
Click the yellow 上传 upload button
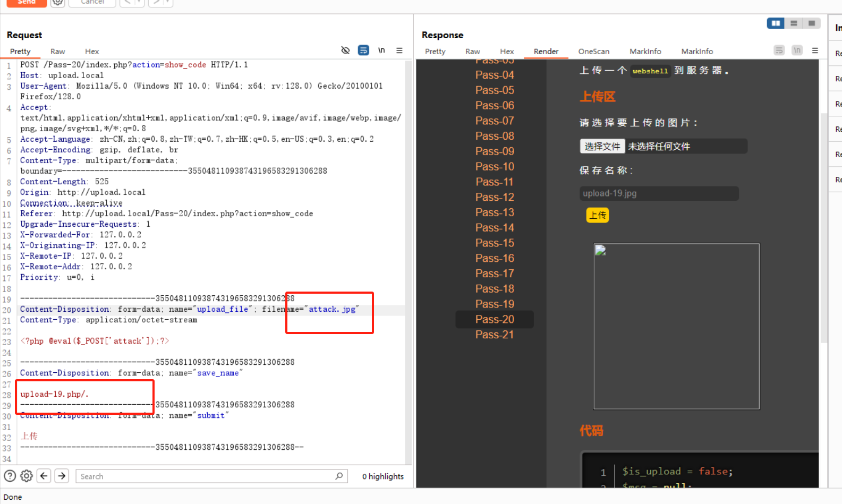pos(598,215)
